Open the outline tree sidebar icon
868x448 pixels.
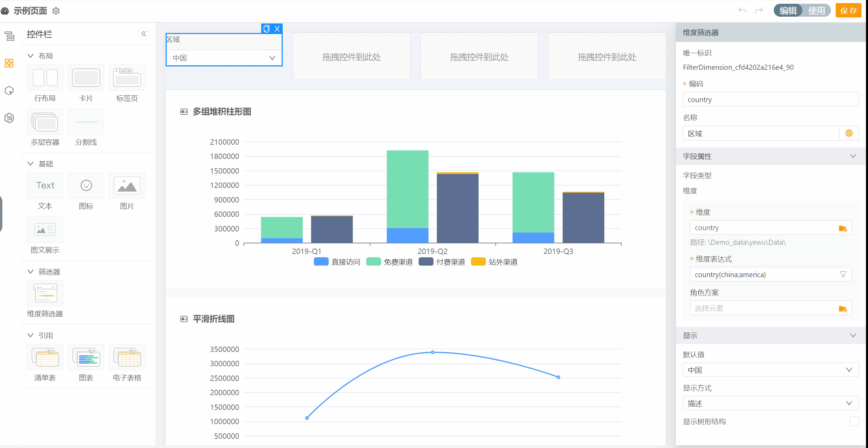[9, 36]
